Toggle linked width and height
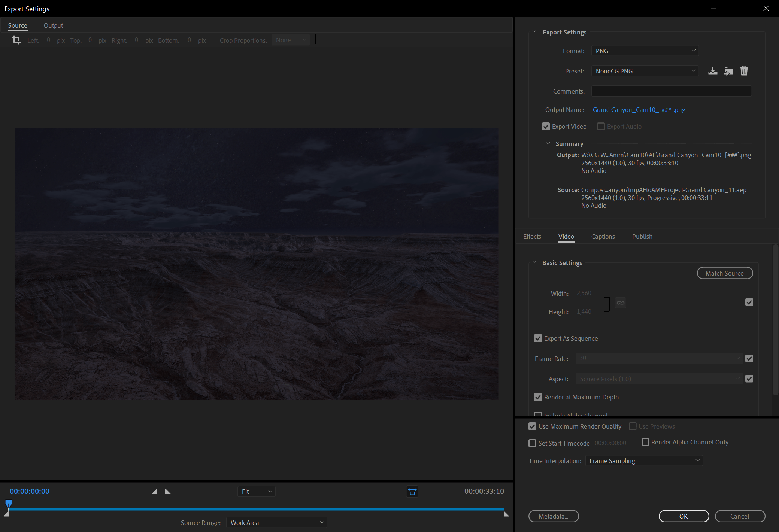779x532 pixels. coord(621,303)
